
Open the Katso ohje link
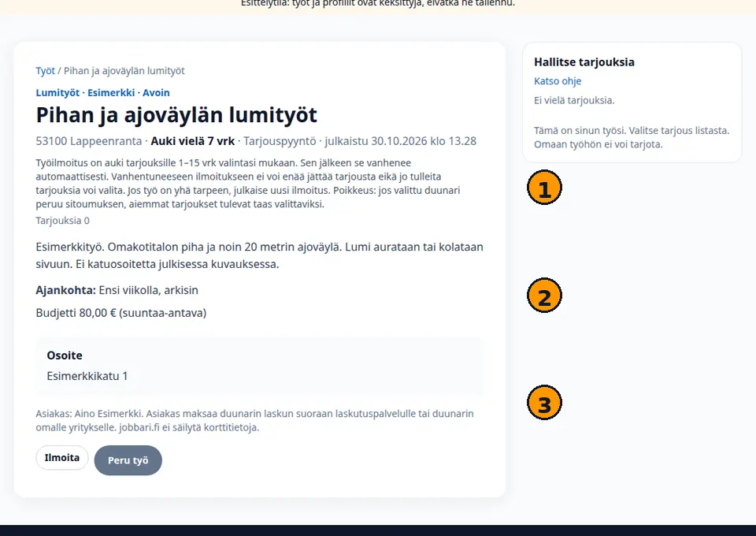[558, 81]
